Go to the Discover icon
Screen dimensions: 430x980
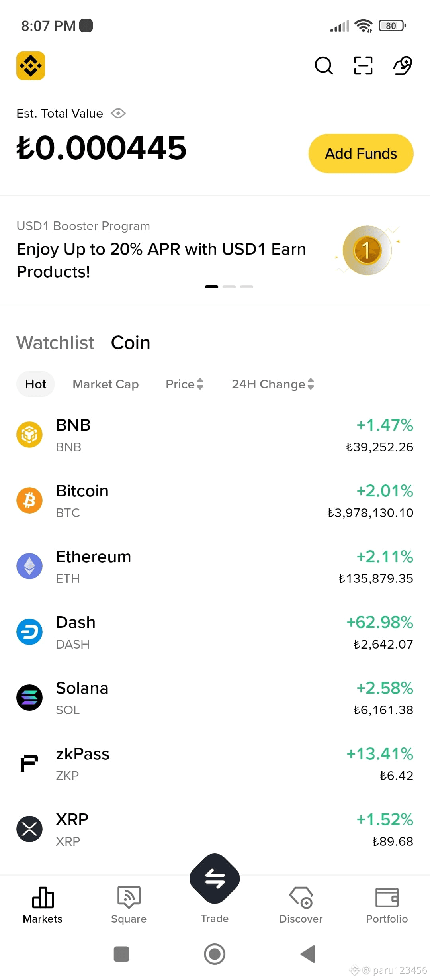[x=301, y=897]
